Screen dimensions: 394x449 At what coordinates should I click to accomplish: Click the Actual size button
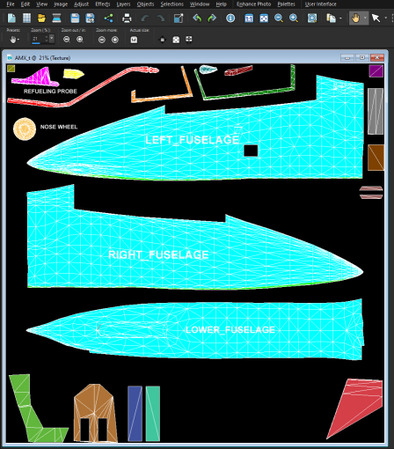pyautogui.click(x=134, y=40)
